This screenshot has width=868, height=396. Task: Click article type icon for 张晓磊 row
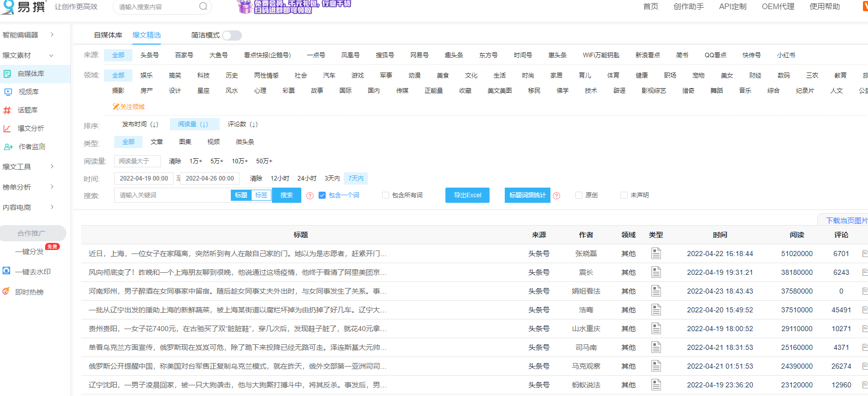656,253
